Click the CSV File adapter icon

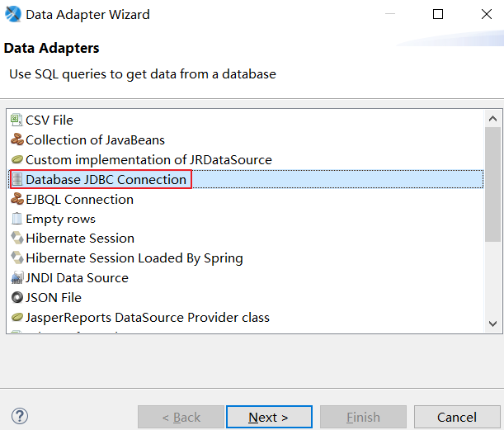[x=16, y=120]
